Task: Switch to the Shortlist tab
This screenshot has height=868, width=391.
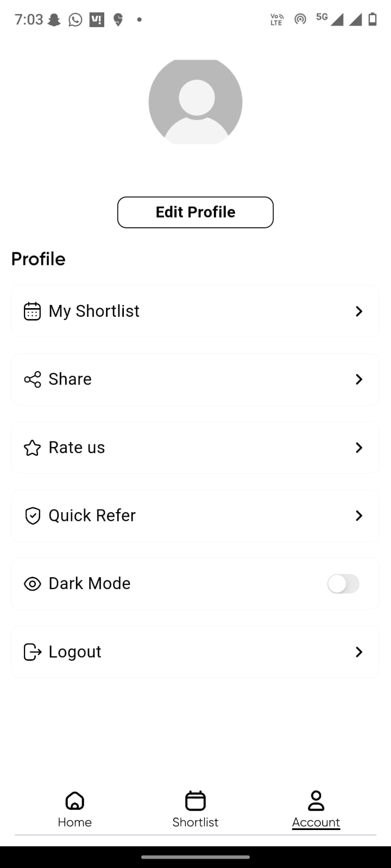Action: (195, 808)
